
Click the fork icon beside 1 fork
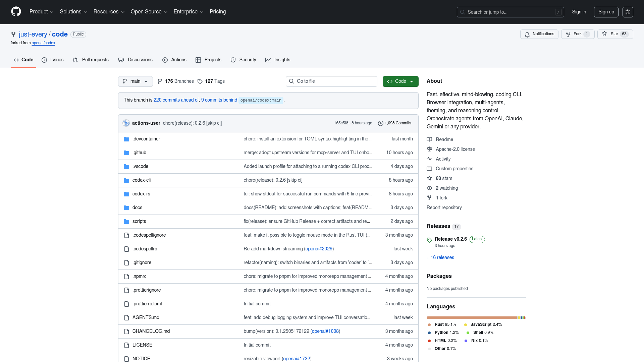pos(429,198)
